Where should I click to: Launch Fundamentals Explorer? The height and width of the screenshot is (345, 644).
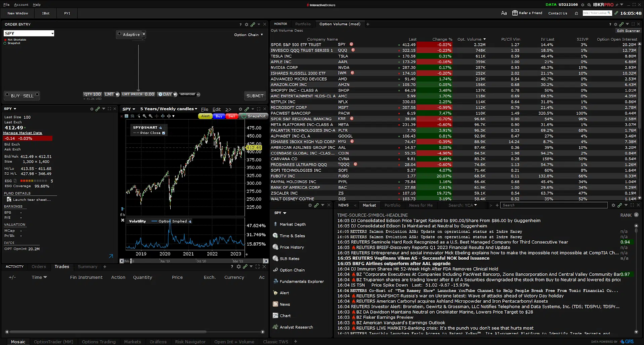(298, 281)
